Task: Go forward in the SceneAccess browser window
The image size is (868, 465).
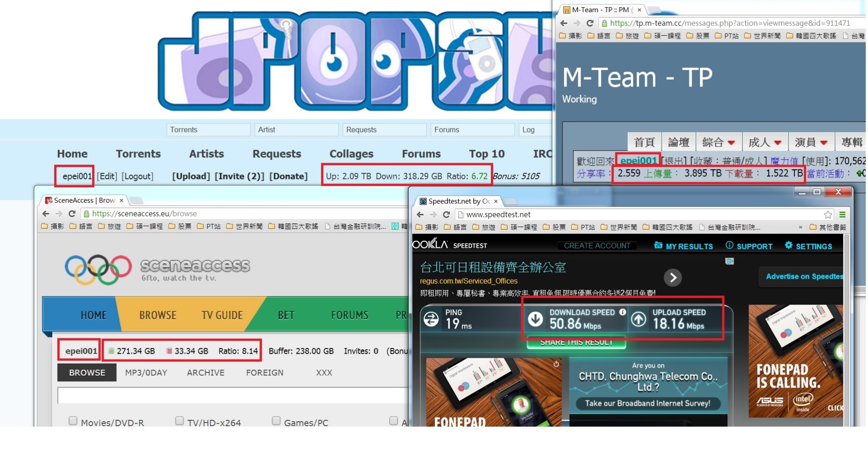Action: [x=59, y=214]
